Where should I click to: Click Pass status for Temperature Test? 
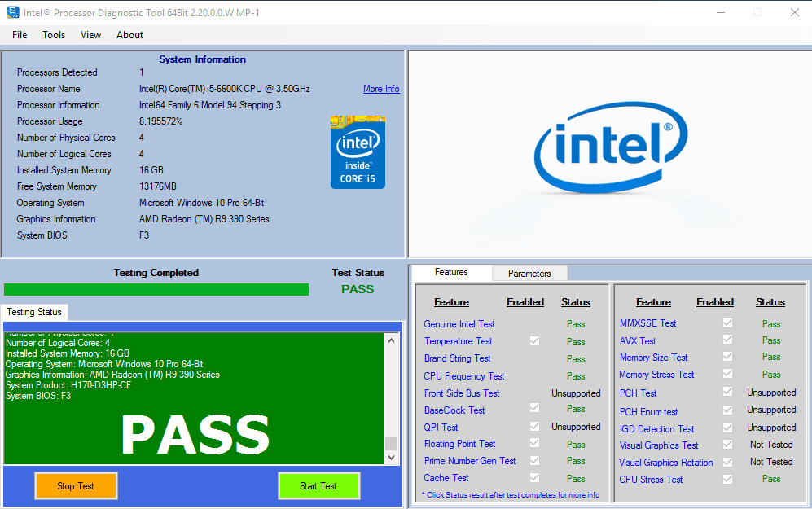tap(576, 342)
